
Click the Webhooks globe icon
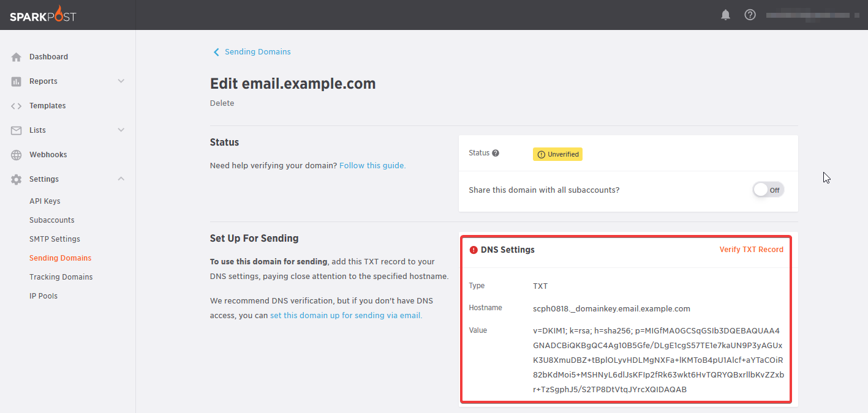pyautogui.click(x=17, y=155)
